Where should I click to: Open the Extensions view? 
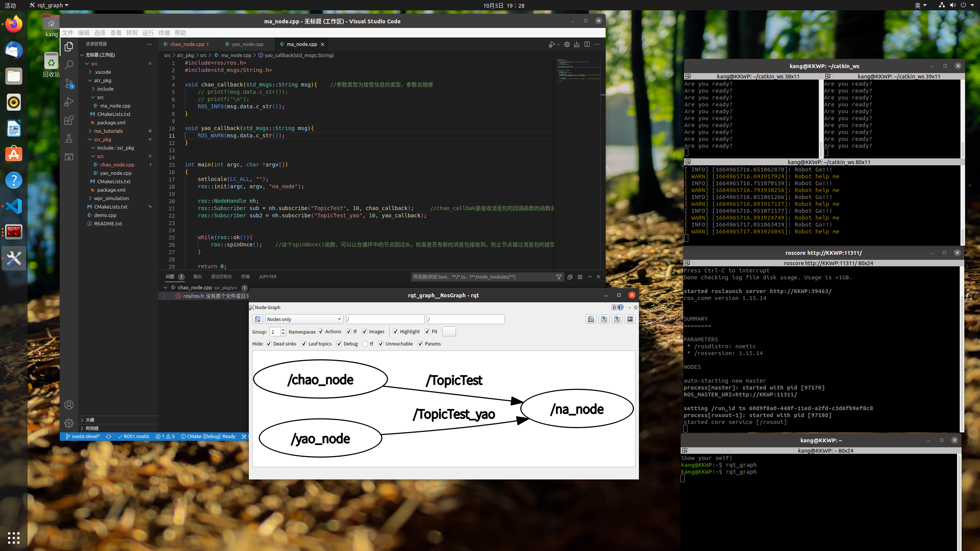point(69,120)
